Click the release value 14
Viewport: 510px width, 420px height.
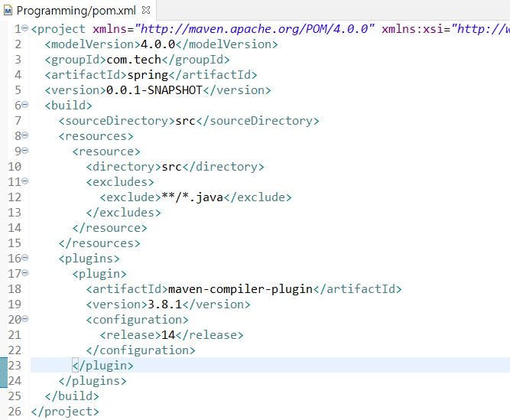(x=168, y=335)
